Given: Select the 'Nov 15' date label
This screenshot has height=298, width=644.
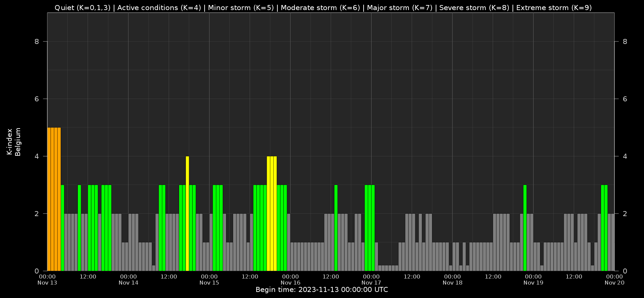Looking at the screenshot, I should pos(209,283).
